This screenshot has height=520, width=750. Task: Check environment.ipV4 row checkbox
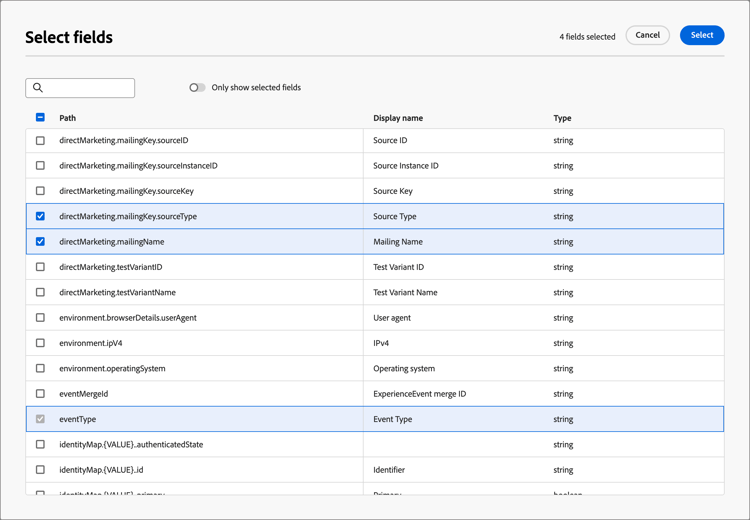40,343
